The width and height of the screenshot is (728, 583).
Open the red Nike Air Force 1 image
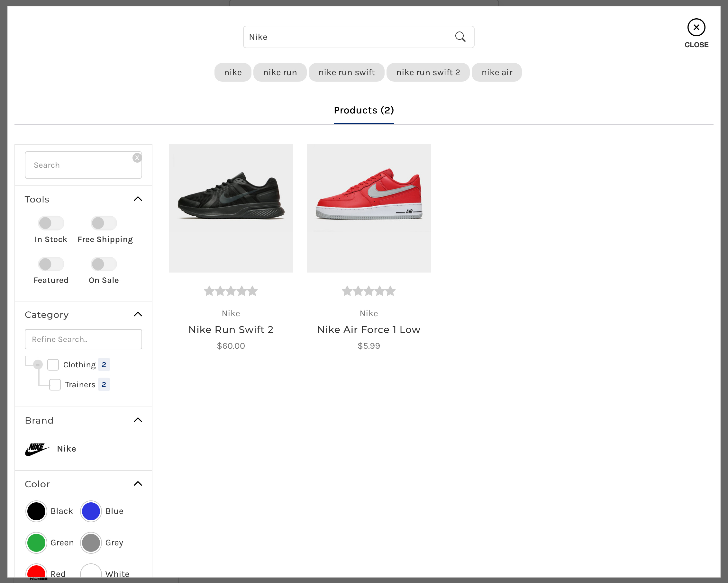[x=369, y=208]
